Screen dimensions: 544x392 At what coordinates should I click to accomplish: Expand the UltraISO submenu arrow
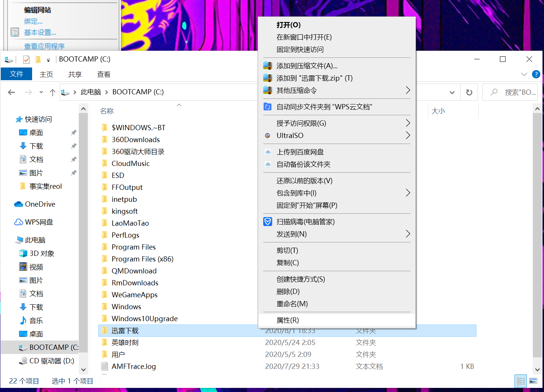(x=408, y=135)
